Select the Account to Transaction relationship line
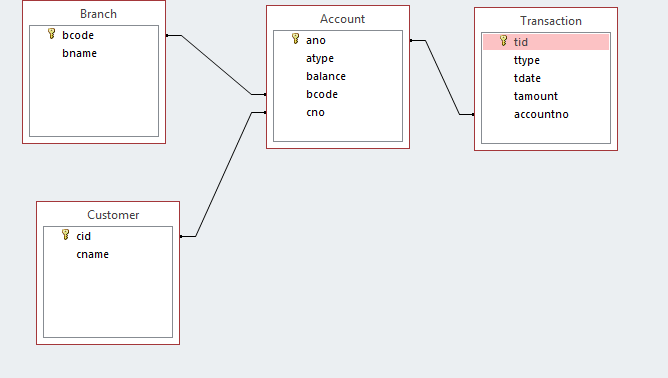 [442, 78]
